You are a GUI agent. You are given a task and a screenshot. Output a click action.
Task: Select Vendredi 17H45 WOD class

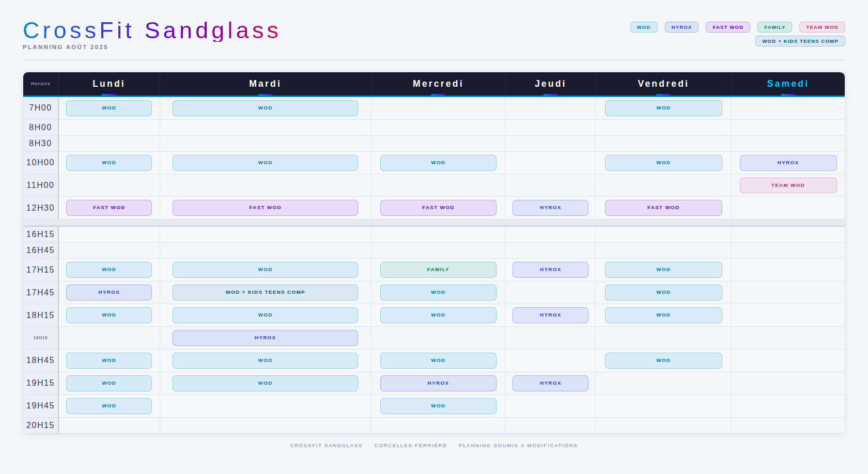pos(663,293)
